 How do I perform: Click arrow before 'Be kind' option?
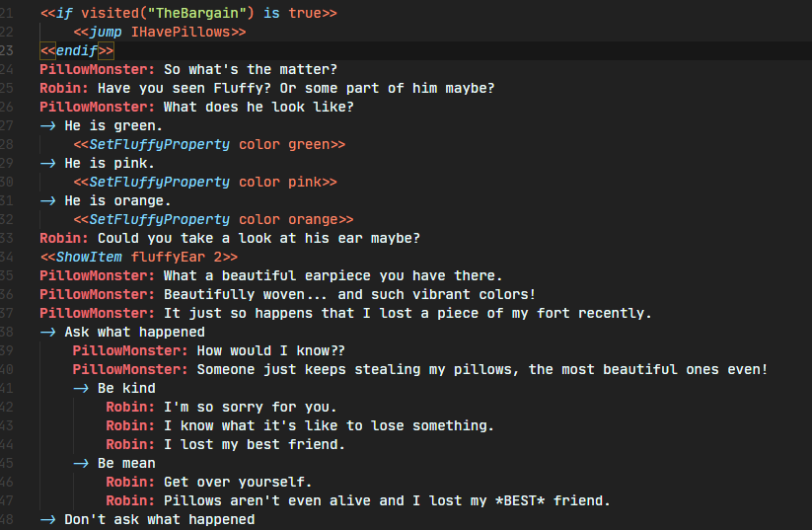point(81,389)
